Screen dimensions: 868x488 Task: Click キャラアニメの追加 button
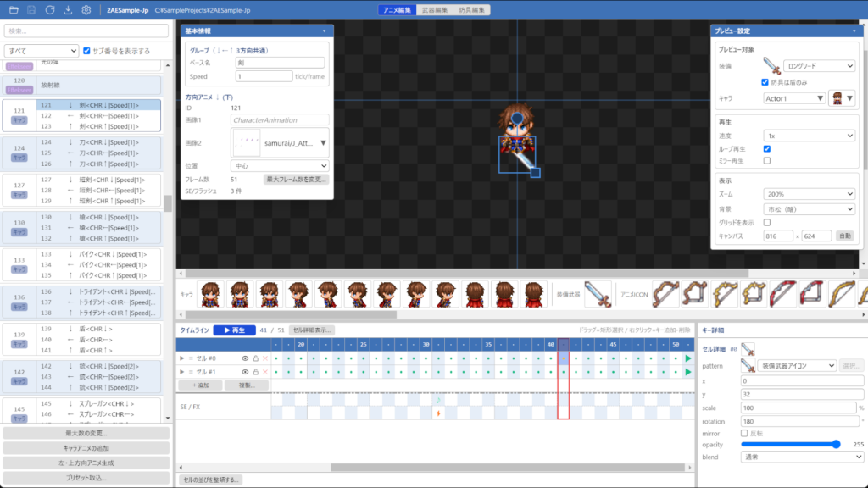(86, 448)
